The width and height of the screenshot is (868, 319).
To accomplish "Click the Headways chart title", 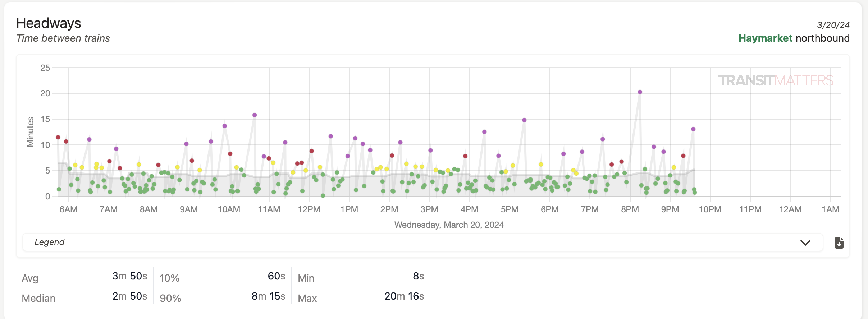I will pos(49,23).
